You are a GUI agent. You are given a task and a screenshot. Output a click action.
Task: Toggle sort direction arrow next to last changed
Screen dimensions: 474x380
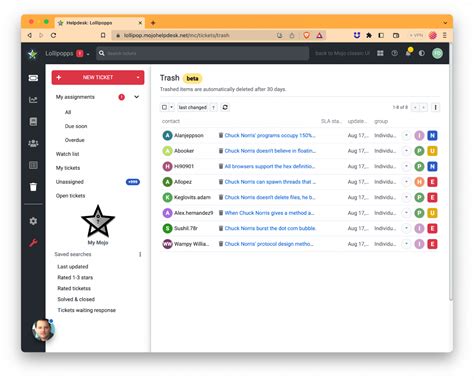(x=213, y=107)
